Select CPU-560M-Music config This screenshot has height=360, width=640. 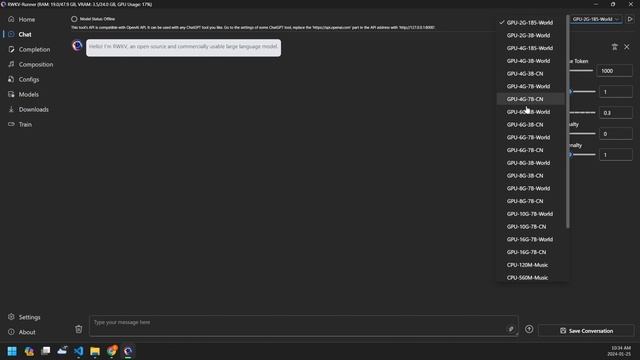530,277
